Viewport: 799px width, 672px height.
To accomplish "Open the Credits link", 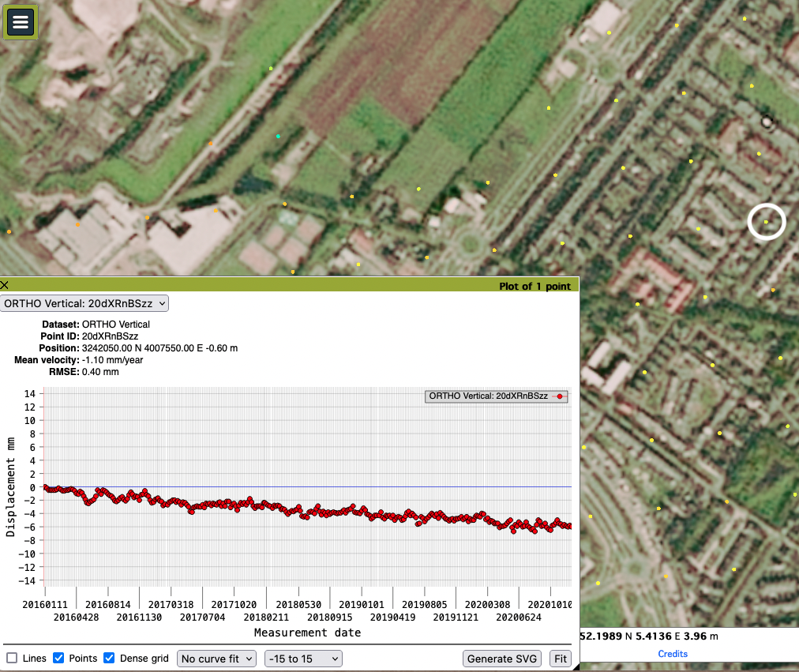I will [x=673, y=653].
